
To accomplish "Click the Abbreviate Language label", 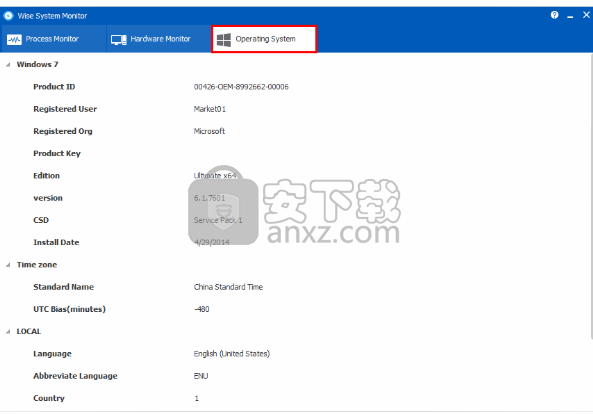I will tap(75, 376).
